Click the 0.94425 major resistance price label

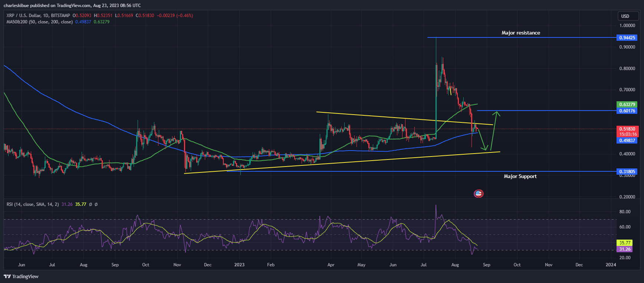627,37
